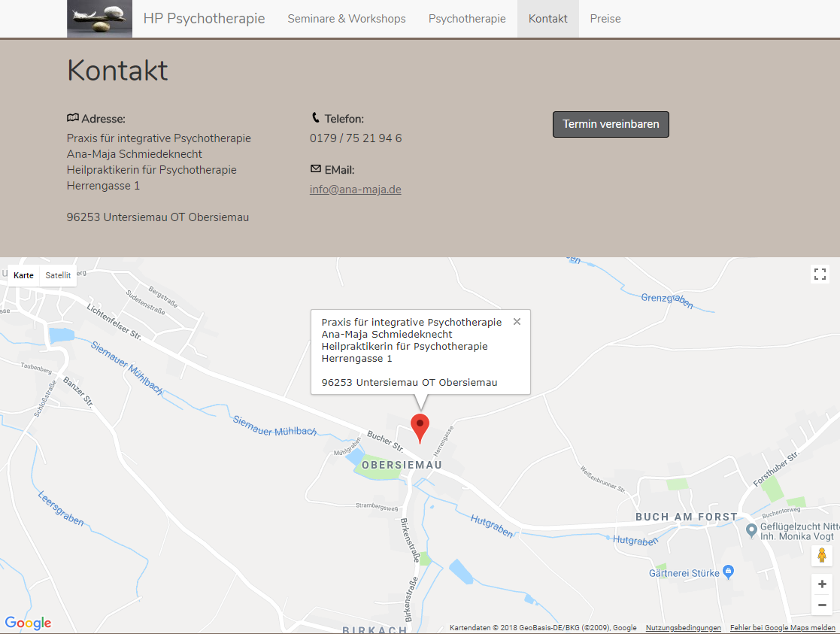Click the Weißenbrunner Str. street label

tap(603, 478)
